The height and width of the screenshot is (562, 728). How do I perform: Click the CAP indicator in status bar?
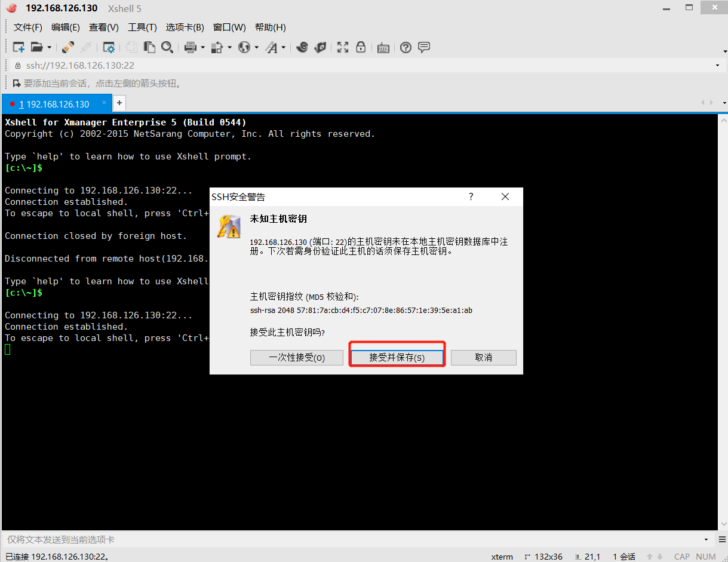(682, 557)
